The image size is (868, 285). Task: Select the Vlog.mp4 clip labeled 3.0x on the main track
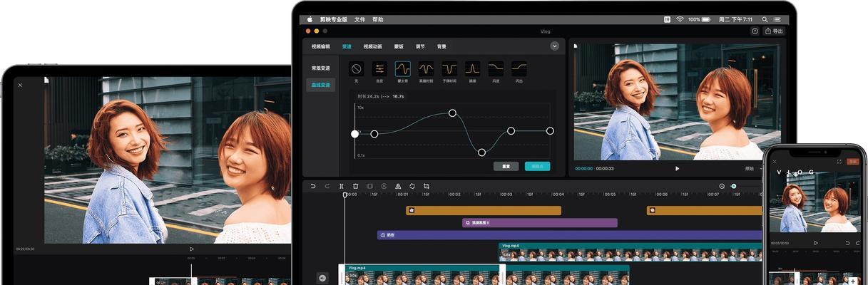422,274
